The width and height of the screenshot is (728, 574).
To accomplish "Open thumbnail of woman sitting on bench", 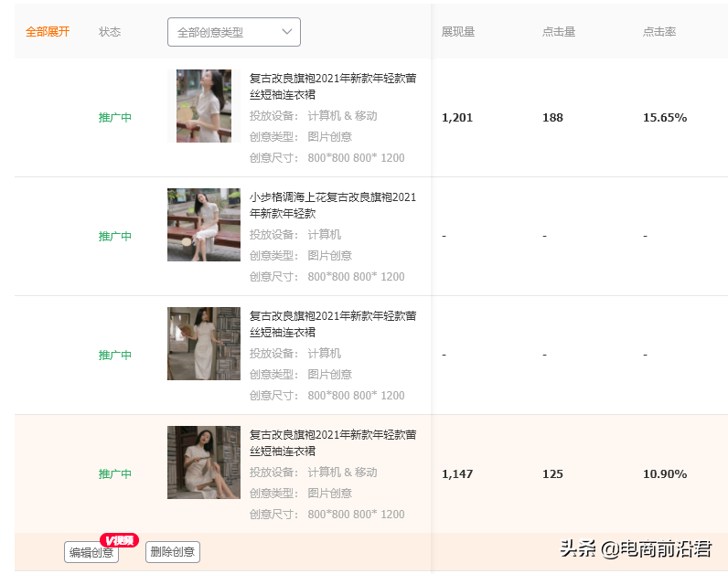I will 204,225.
